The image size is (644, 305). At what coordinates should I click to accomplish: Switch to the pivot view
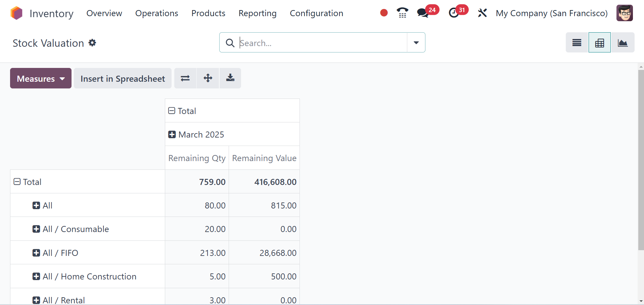(599, 43)
